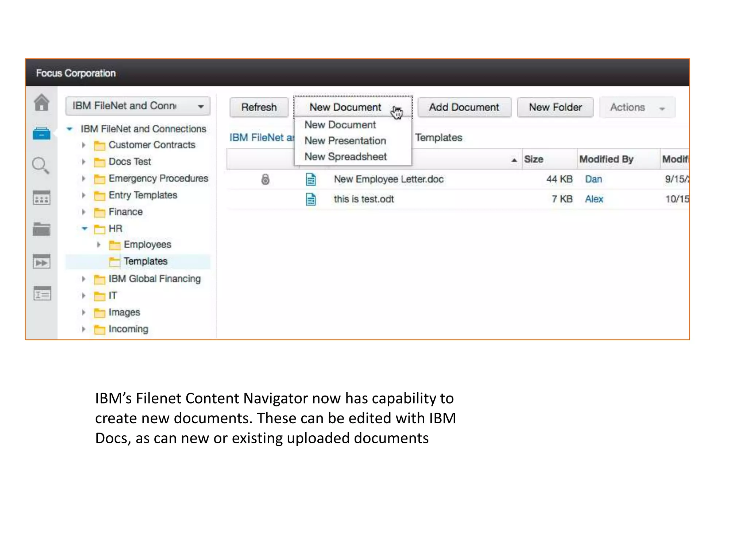The width and height of the screenshot is (747, 560).
Task: Click the Finance folder icon
Action: pos(100,212)
